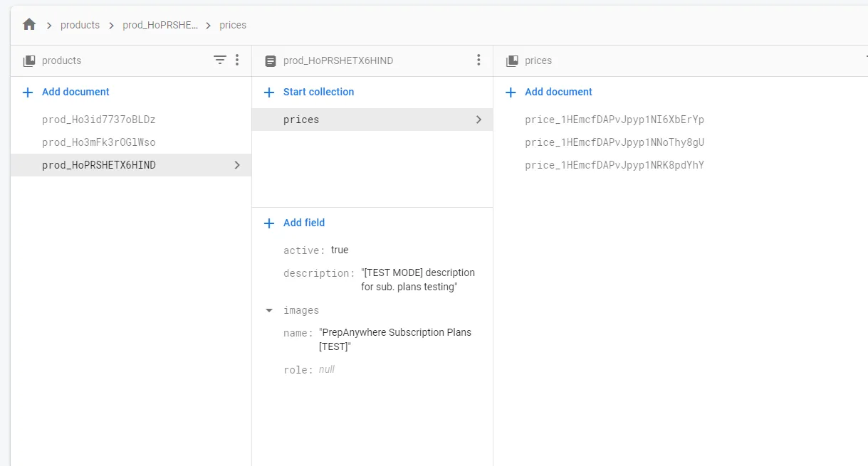This screenshot has height=466, width=868.
Task: Open document prod_Ho3mFk3rOGlWso
Action: click(98, 142)
